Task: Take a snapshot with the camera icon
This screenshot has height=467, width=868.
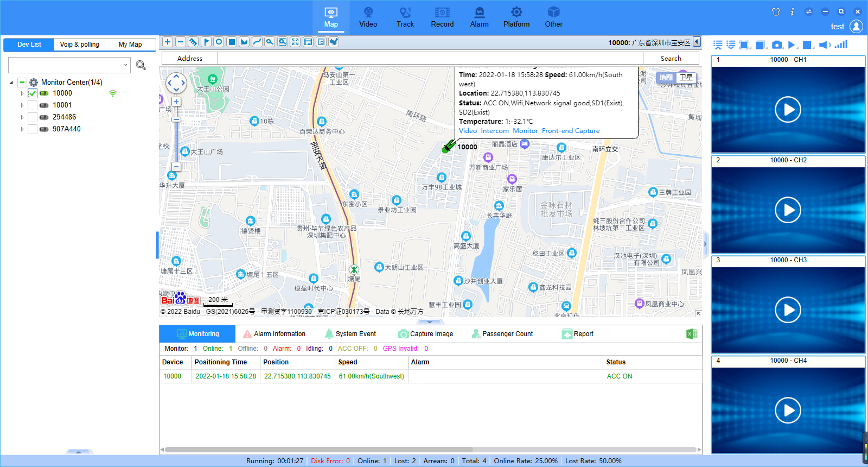Action: [x=777, y=45]
